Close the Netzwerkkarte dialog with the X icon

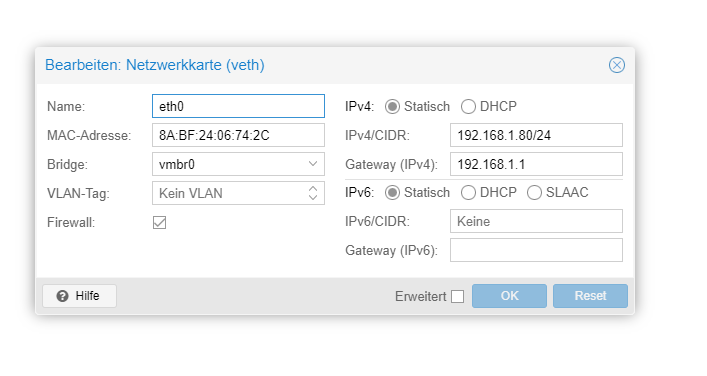tap(616, 65)
